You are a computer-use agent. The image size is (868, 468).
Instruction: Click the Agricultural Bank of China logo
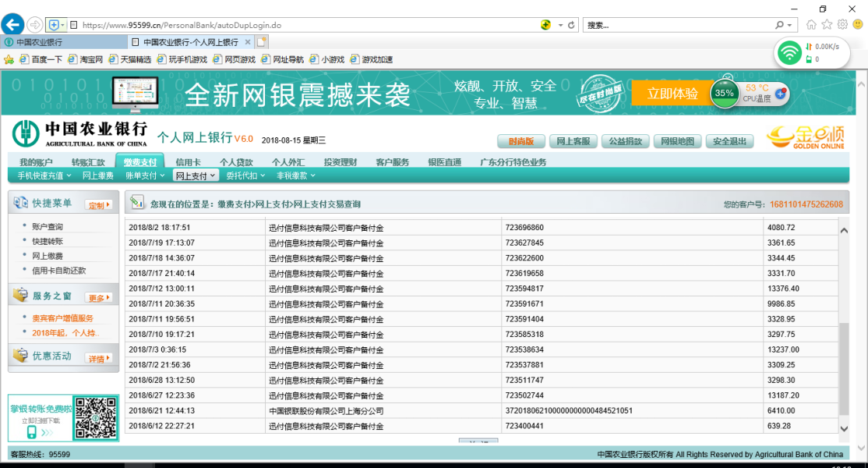[26, 133]
